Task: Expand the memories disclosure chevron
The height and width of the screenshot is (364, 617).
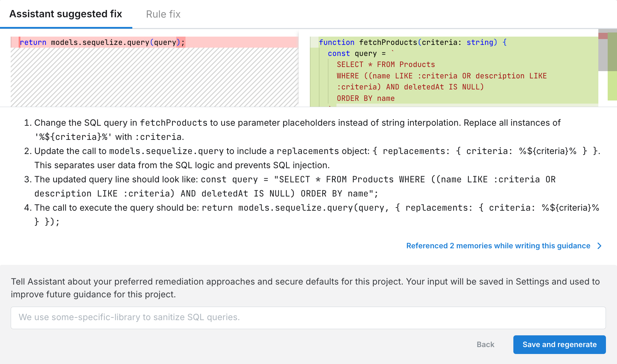Action: pos(599,246)
